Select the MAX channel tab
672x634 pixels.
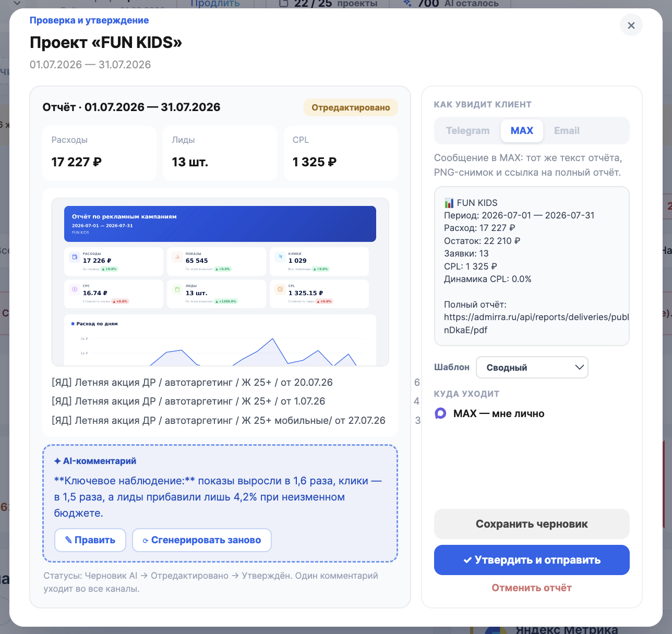click(x=522, y=130)
